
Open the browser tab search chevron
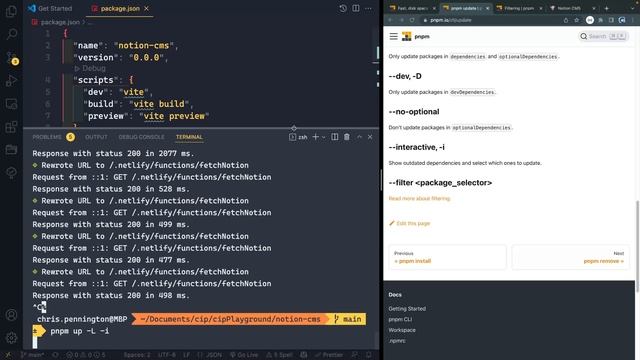pyautogui.click(x=633, y=8)
